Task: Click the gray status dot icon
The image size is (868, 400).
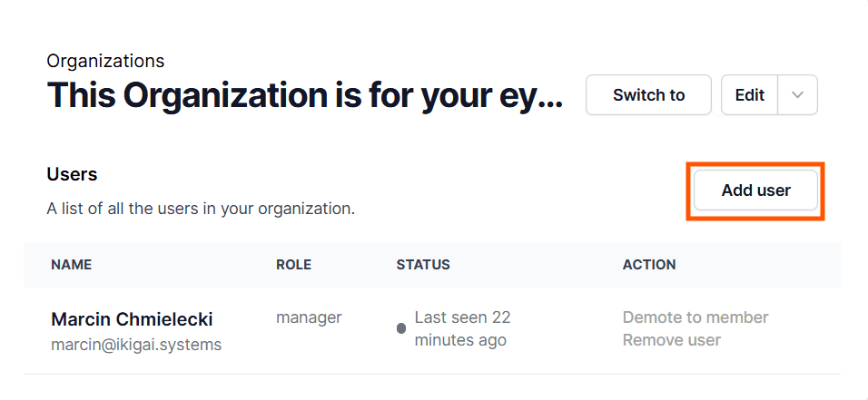Action: (x=401, y=328)
